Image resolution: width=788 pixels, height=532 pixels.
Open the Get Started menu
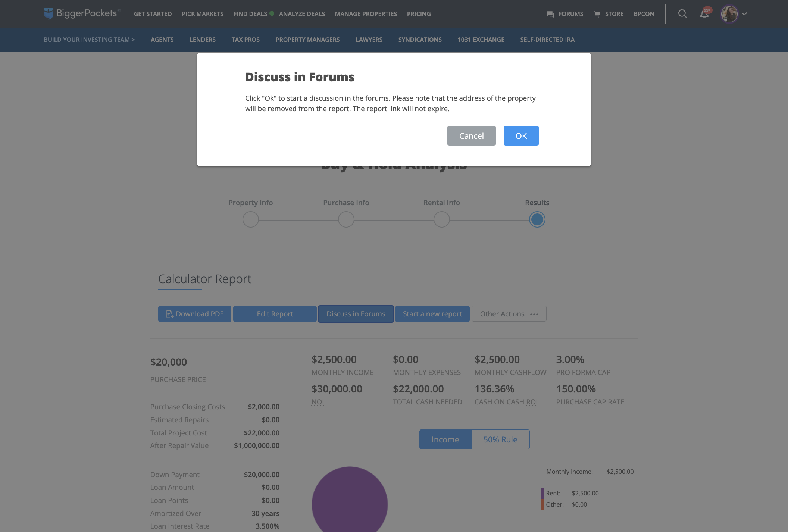pyautogui.click(x=153, y=14)
